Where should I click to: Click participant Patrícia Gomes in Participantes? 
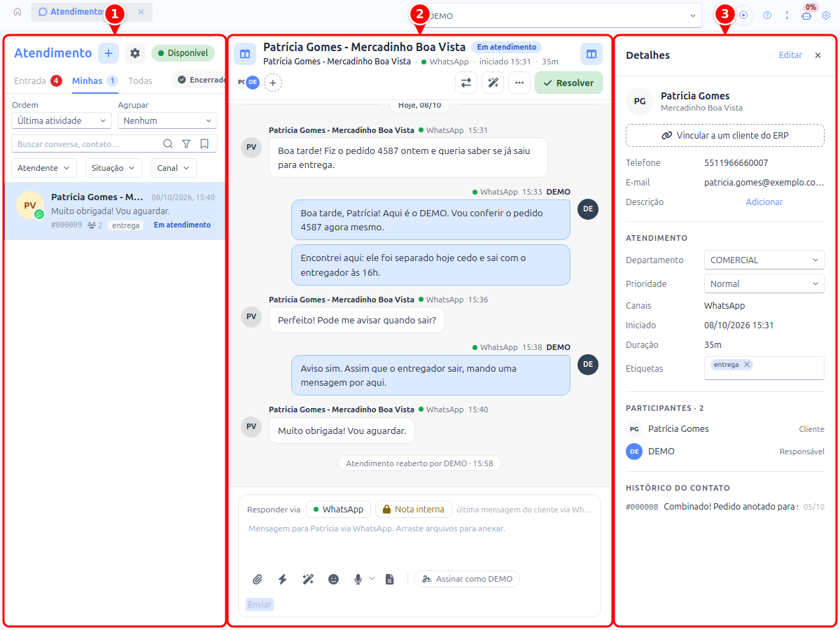pyautogui.click(x=725, y=429)
